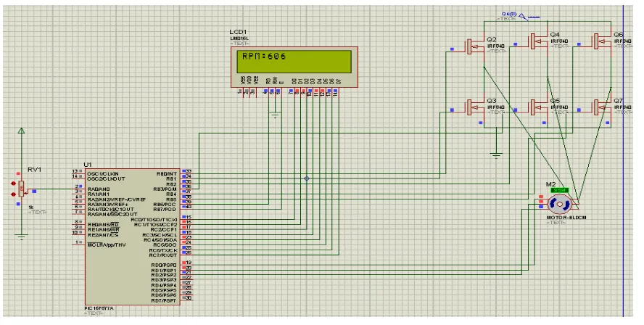Select the Q5 reference label
This screenshot has width=644, height=325.
555,101
